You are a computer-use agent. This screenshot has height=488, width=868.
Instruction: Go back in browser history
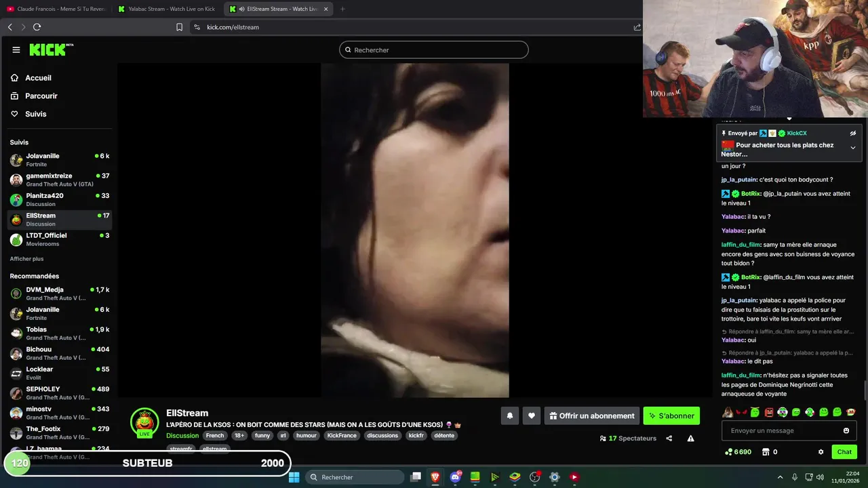9,27
